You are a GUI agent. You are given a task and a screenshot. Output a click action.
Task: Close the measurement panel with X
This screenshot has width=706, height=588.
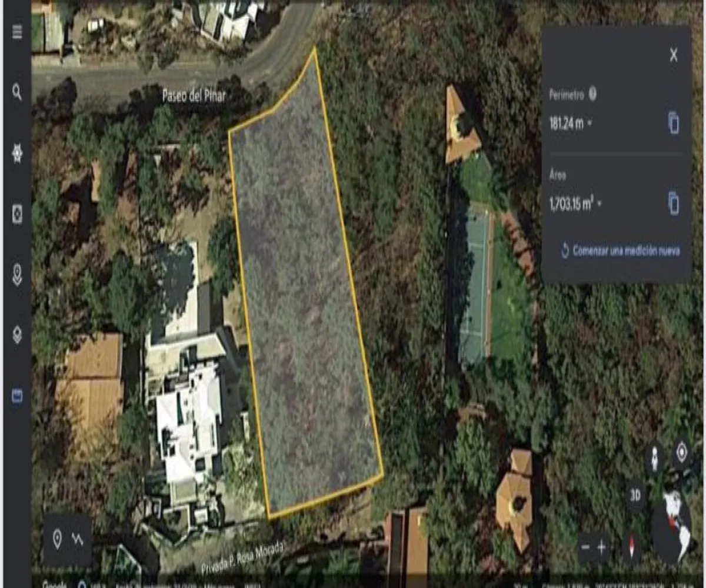pos(674,55)
